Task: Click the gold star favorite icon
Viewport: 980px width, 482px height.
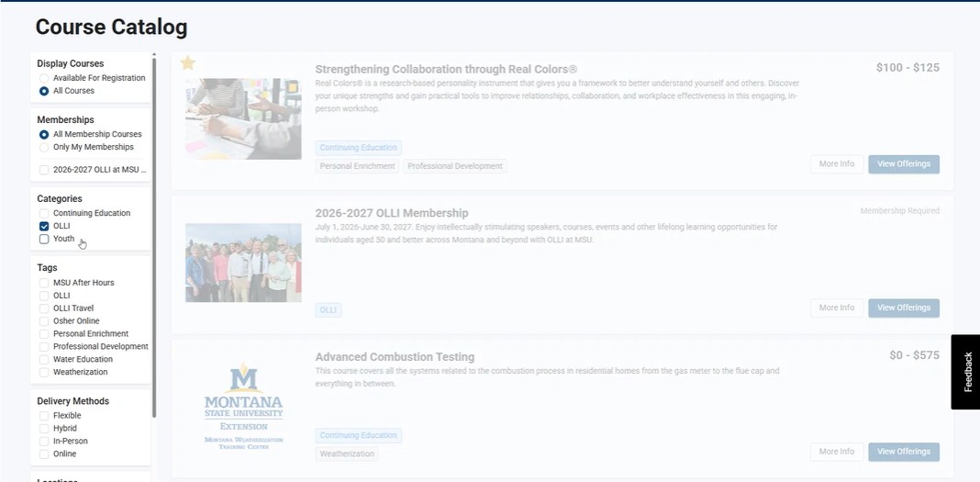Action: click(x=187, y=62)
